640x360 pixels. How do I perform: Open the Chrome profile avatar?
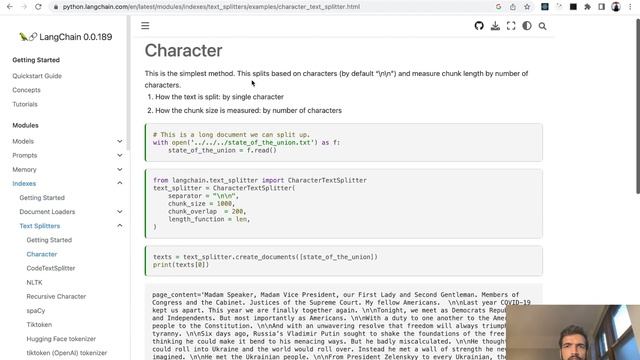tap(616, 7)
